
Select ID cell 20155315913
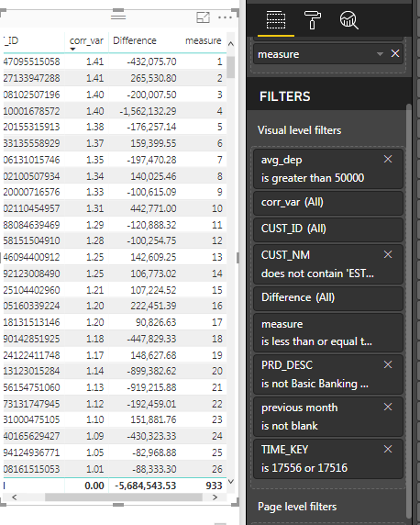point(31,127)
